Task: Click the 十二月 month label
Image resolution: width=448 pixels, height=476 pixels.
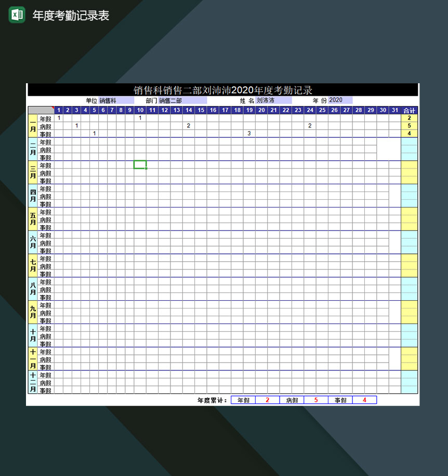Action: coord(32,383)
